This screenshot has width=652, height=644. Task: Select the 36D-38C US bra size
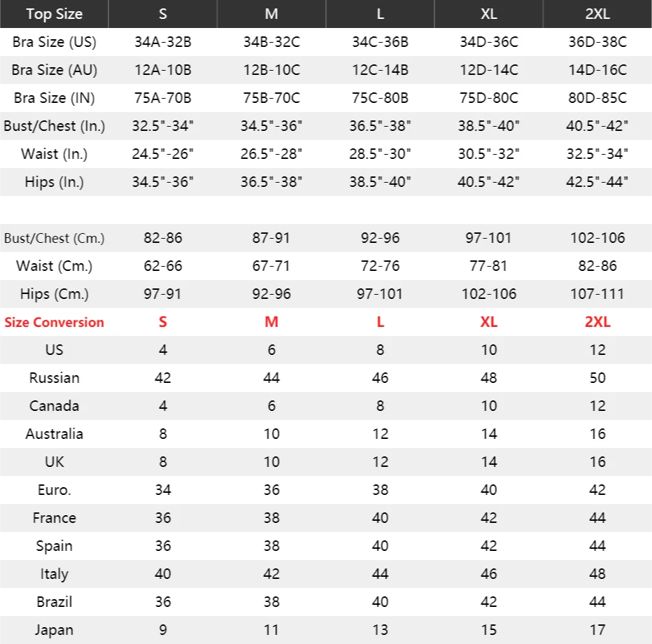(597, 42)
